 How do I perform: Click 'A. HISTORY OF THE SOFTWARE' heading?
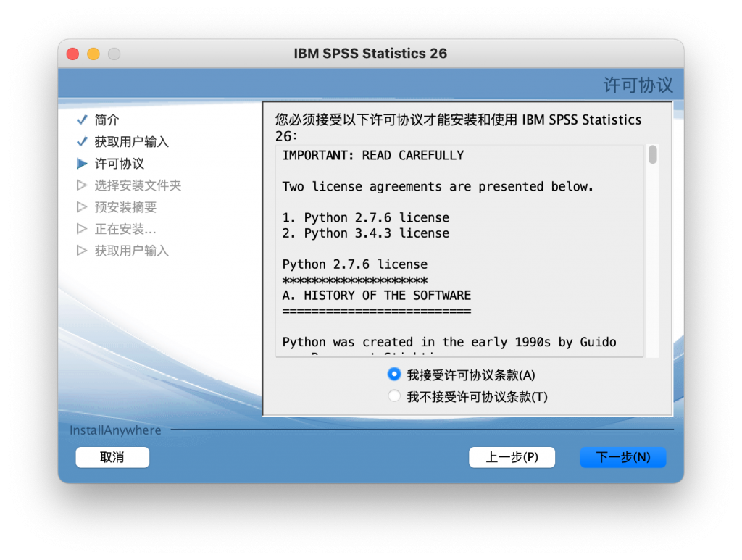(377, 296)
